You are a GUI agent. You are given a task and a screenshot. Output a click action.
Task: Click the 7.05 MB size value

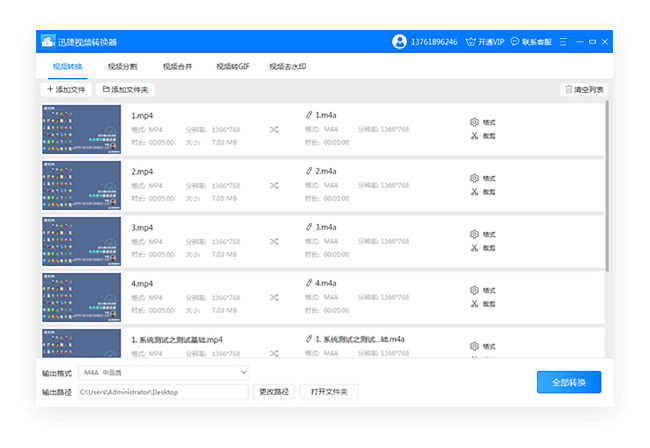[x=224, y=199]
